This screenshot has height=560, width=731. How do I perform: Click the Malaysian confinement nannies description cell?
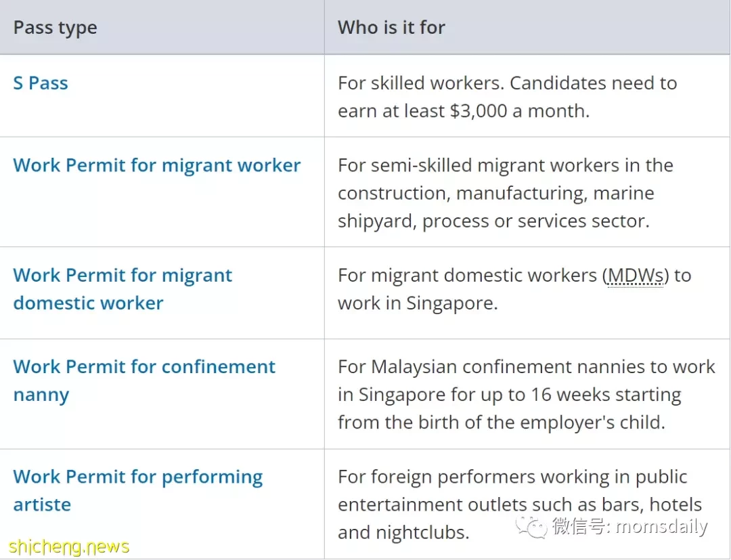527,395
